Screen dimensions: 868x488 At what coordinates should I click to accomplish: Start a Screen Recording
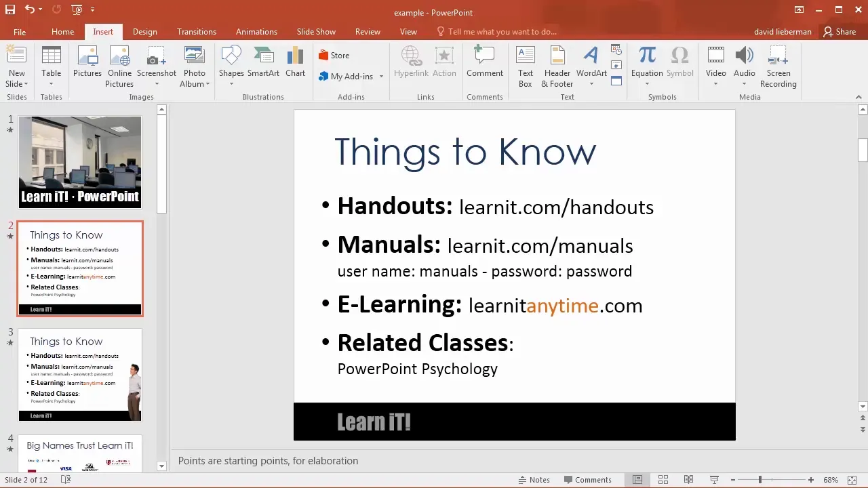(778, 66)
